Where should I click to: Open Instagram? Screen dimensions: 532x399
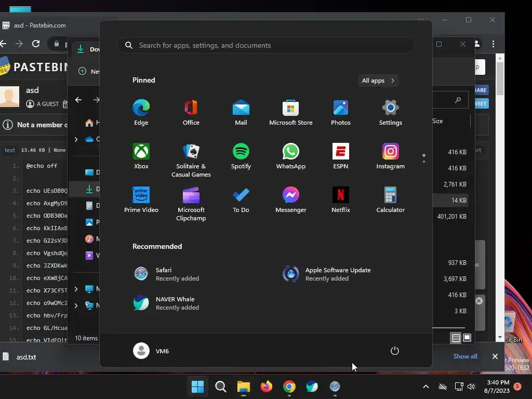391,156
